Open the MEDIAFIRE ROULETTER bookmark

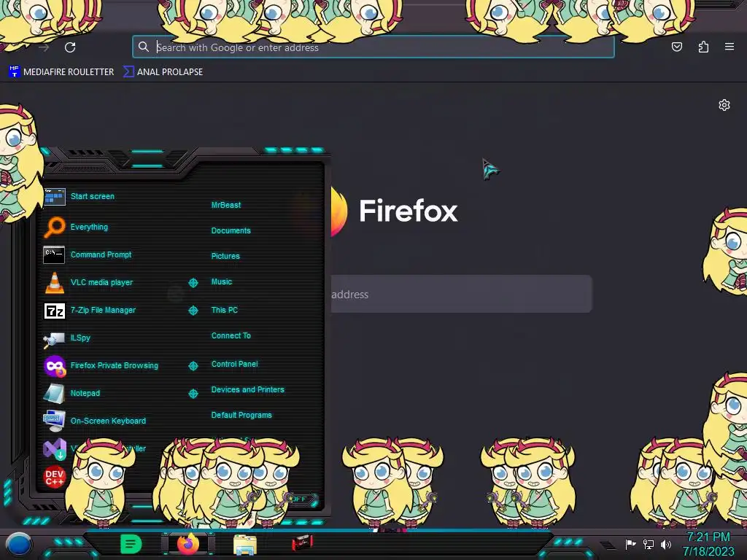pyautogui.click(x=61, y=72)
